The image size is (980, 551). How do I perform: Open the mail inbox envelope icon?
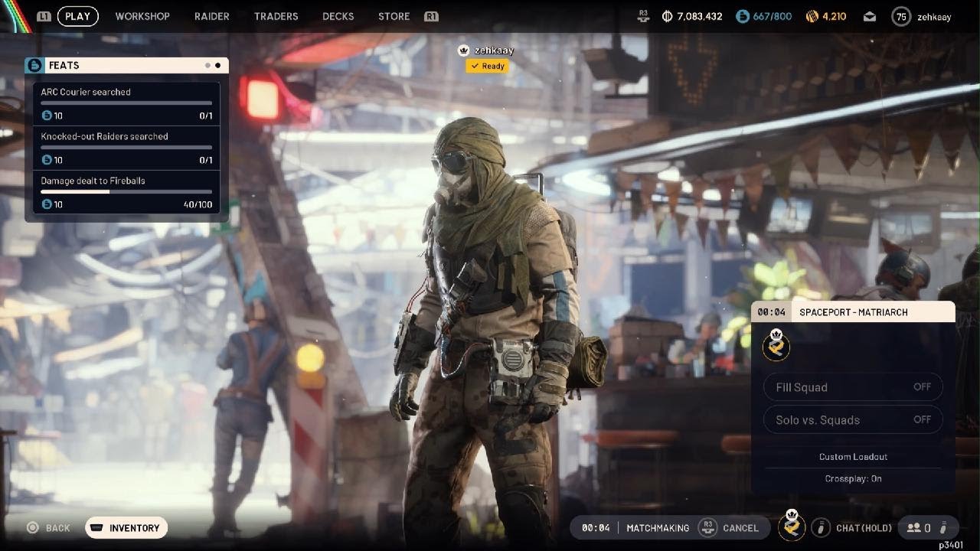[869, 16]
